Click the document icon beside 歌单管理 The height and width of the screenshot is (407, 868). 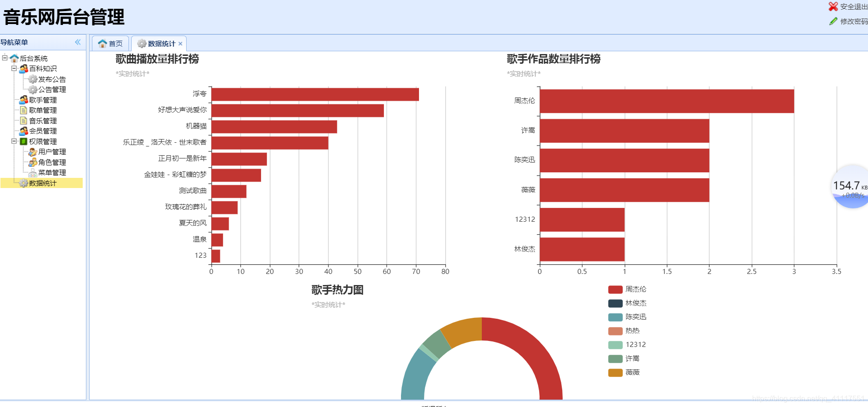coord(24,110)
